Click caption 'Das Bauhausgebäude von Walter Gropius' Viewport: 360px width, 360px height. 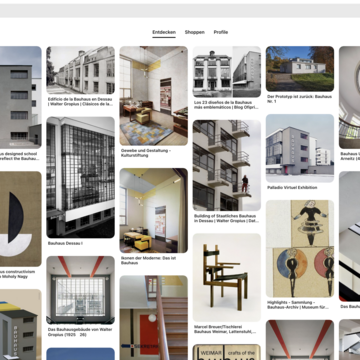click(x=80, y=332)
